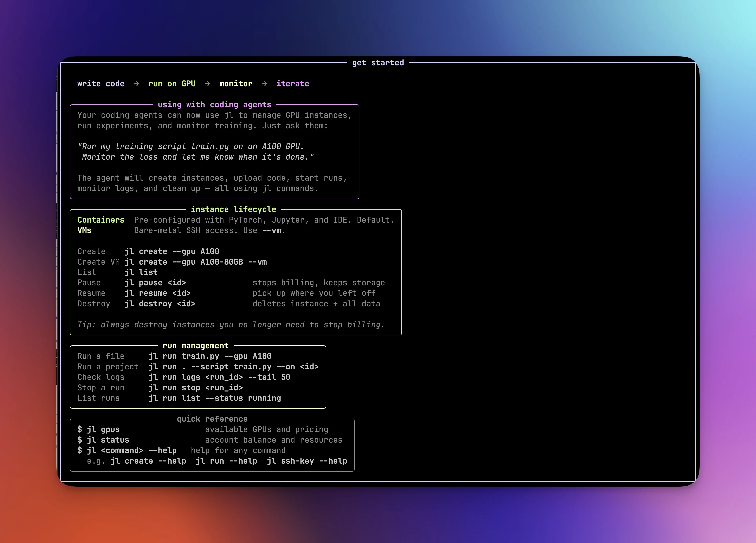Click the "jl status" account balance command
This screenshot has height=543, width=756.
(108, 440)
